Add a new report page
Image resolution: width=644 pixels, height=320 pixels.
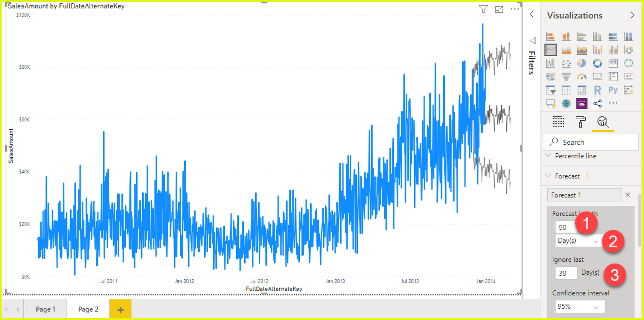tap(120, 309)
